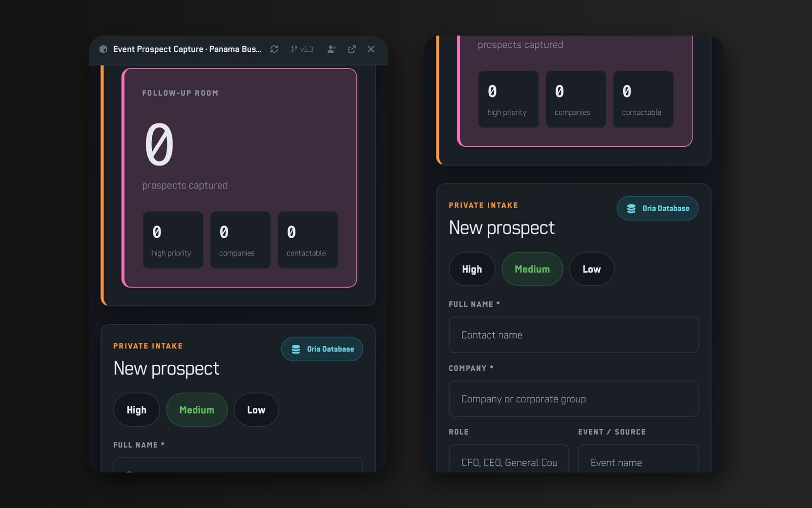Click the large 0 prospects captured number
812x508 pixels.
click(x=159, y=145)
